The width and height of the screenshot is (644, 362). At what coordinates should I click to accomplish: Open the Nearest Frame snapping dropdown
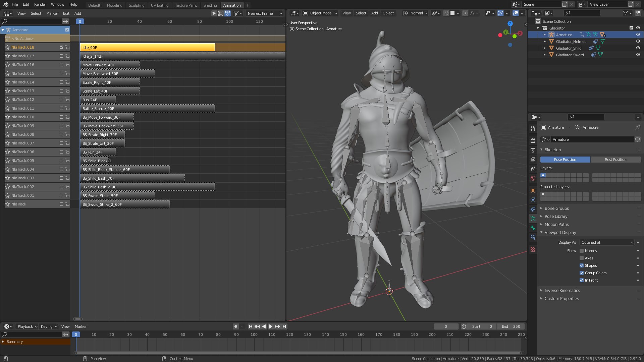point(265,13)
